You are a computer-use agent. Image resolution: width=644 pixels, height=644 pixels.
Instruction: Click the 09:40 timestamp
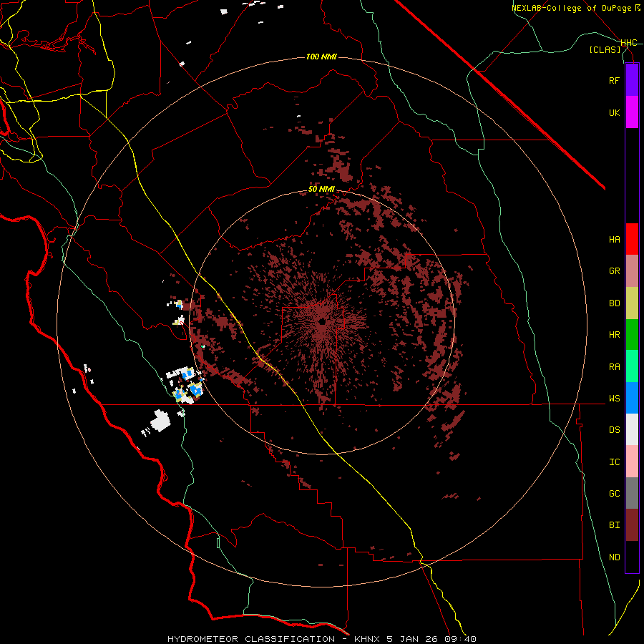point(460,639)
